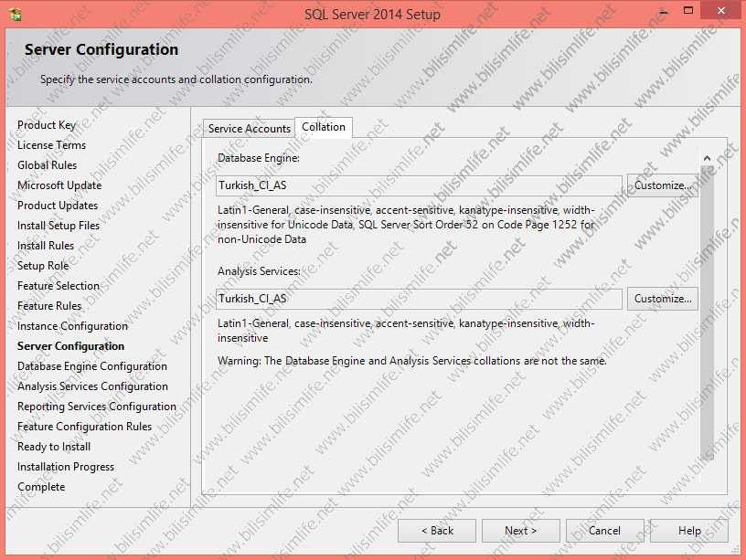Screen dimensions: 746x560
Task: Proceed with the Next button
Action: [520, 531]
